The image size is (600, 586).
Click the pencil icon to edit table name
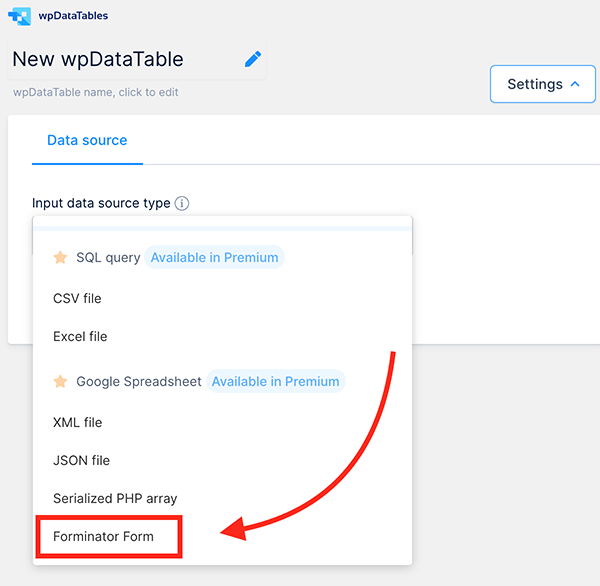pos(253,59)
